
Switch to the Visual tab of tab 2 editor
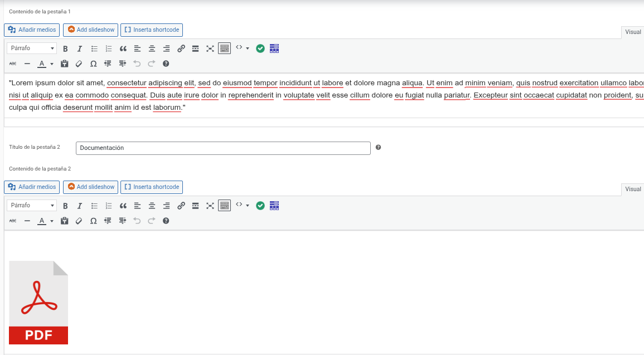pyautogui.click(x=632, y=189)
